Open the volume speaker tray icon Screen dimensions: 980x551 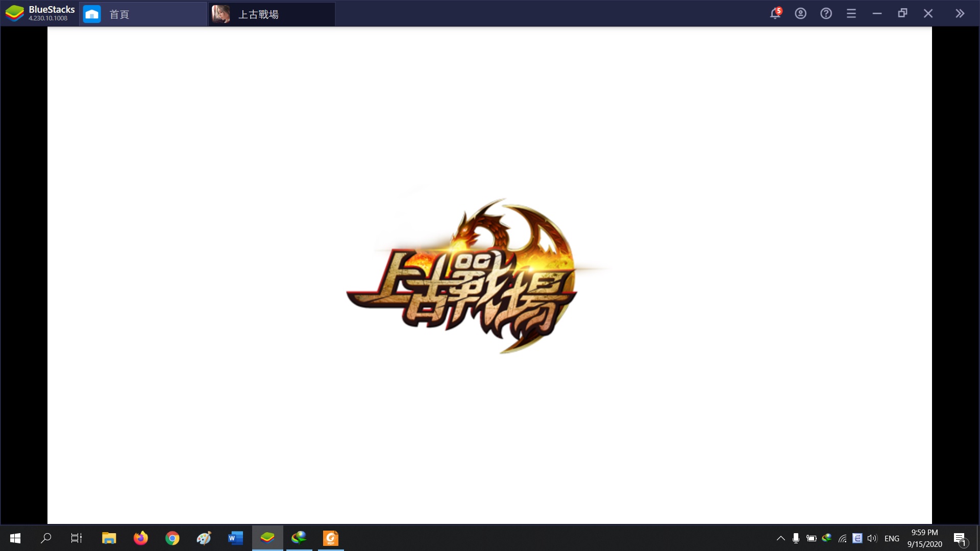tap(872, 538)
